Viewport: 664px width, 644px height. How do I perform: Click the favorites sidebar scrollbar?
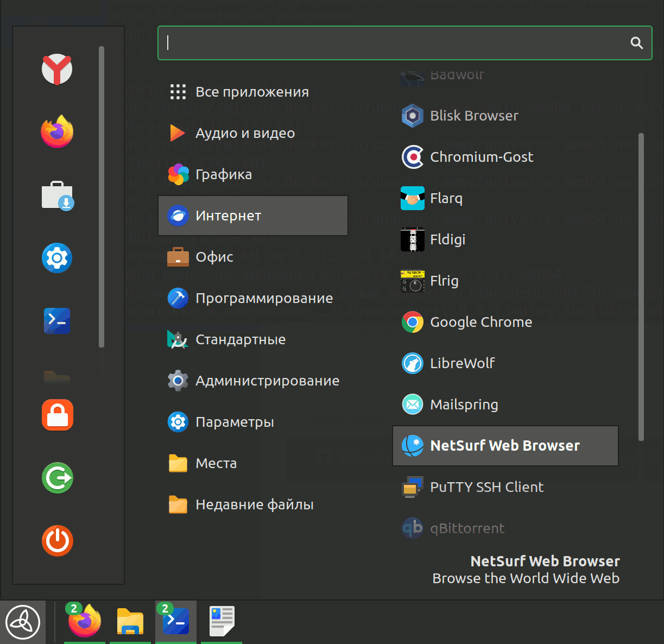pyautogui.click(x=102, y=197)
